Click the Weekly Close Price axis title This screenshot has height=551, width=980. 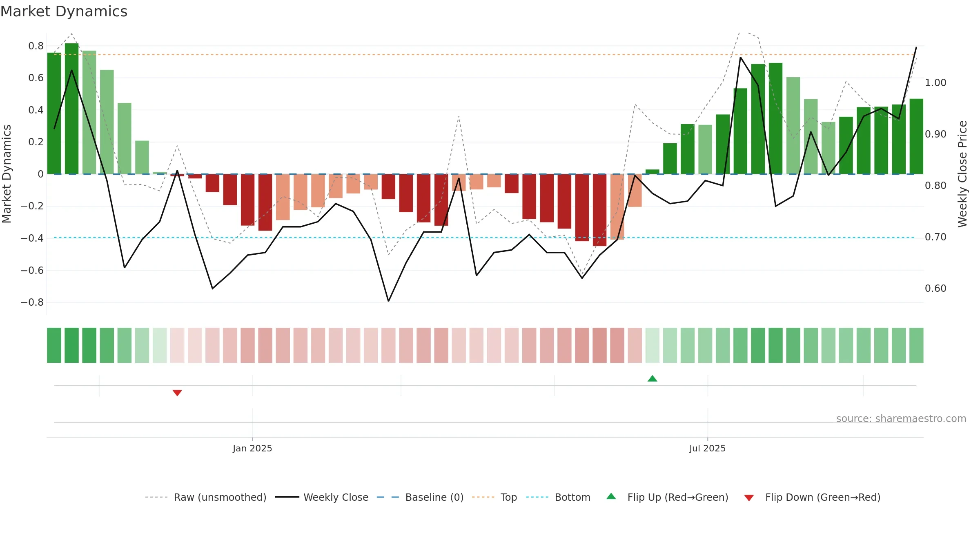pyautogui.click(x=962, y=174)
